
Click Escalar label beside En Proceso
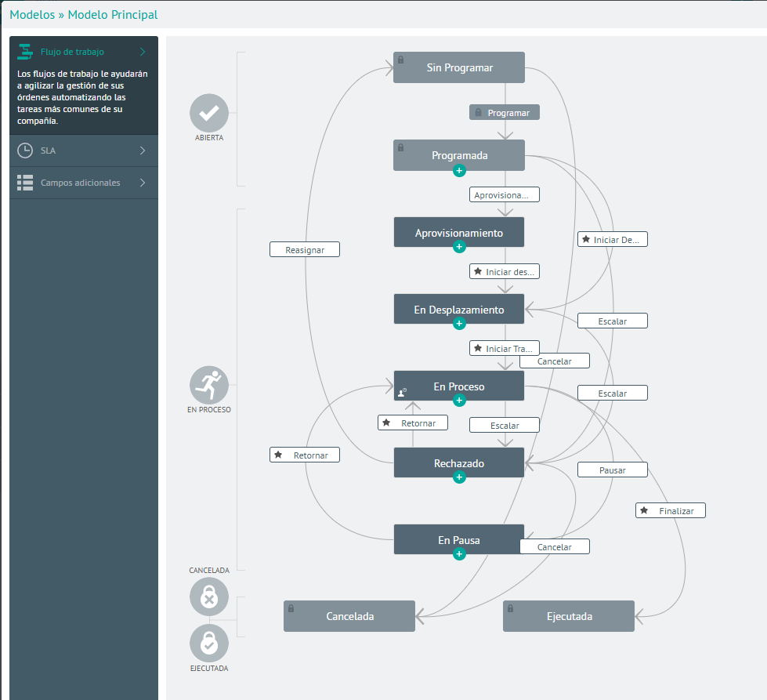pos(613,393)
